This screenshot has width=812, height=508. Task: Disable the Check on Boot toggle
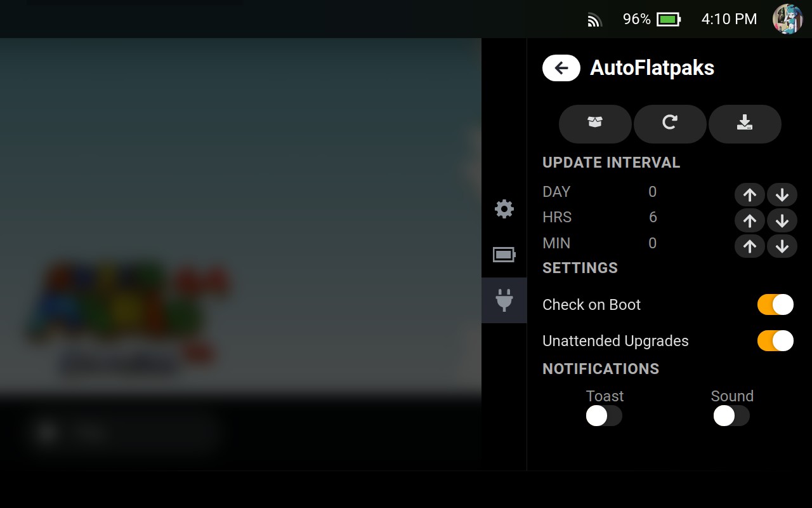(775, 304)
